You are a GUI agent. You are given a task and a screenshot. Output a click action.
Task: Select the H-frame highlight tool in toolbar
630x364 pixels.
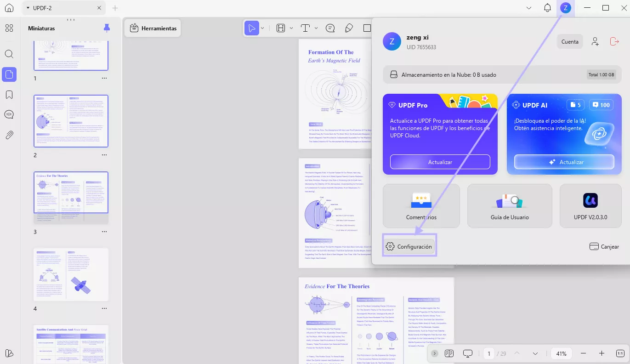coord(281,28)
